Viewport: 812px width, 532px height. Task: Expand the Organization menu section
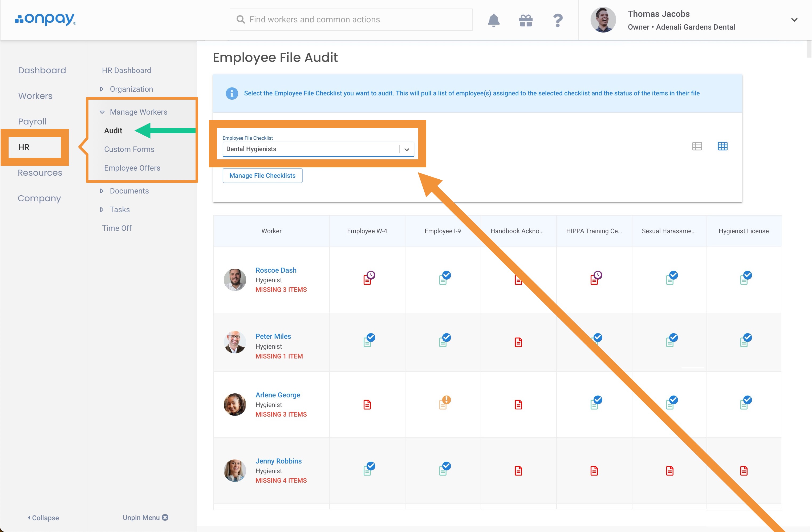click(131, 89)
